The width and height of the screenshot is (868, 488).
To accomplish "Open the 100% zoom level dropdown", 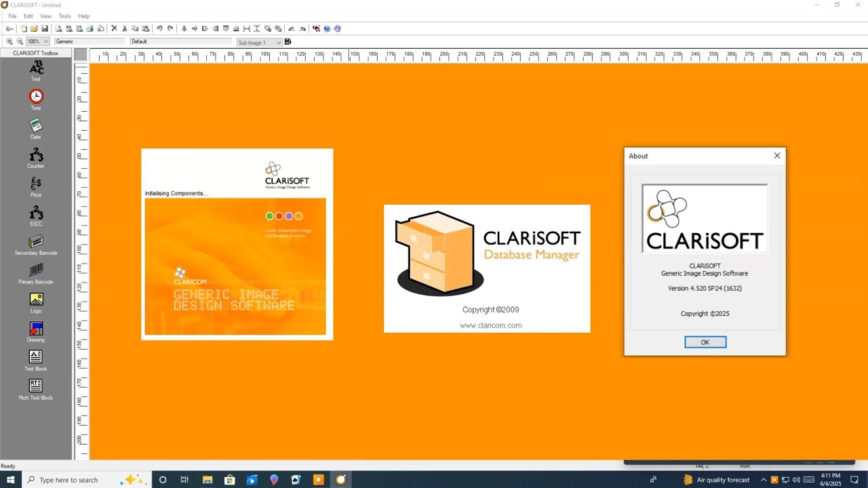I will click(x=37, y=41).
